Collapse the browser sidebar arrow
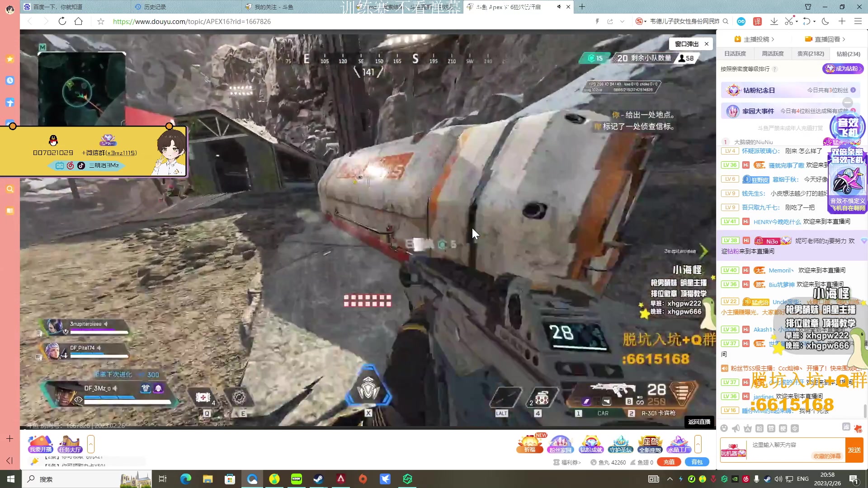This screenshot has width=868, height=488. tap(9, 460)
